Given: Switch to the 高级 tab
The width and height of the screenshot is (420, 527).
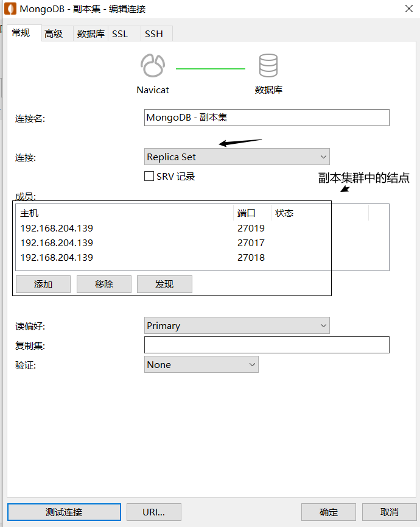Looking at the screenshot, I should pos(57,34).
